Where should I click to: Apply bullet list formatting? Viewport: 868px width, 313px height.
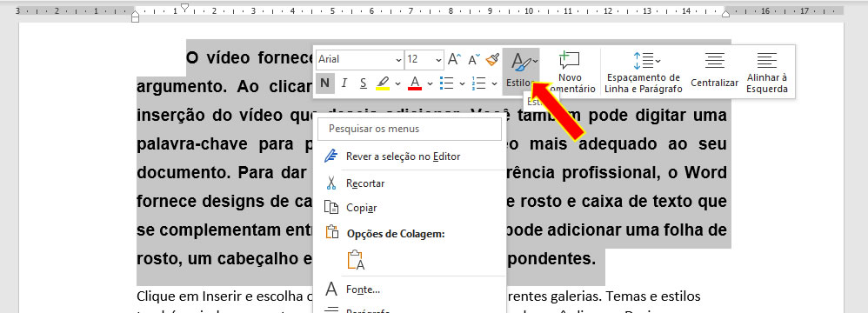click(x=447, y=83)
